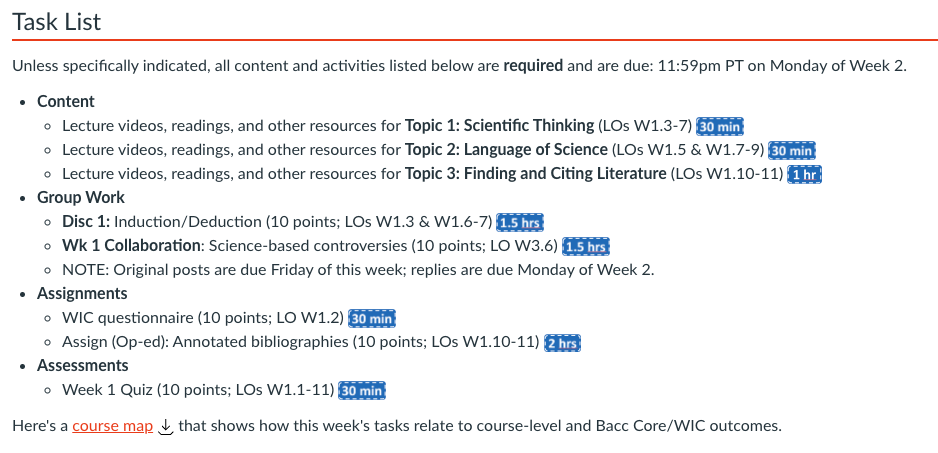
Task: Click the 30 min badge for Topic 2
Action: (x=793, y=150)
